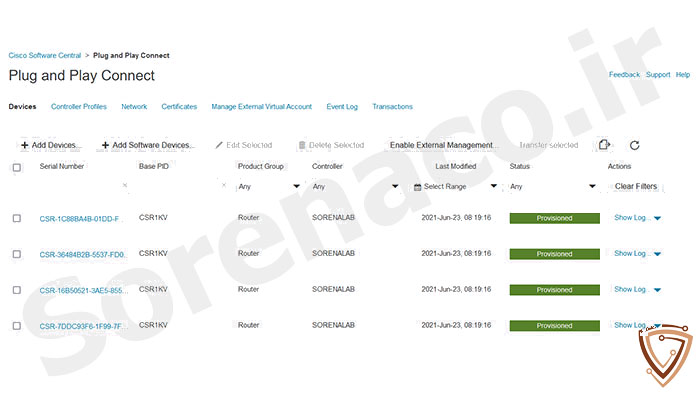This screenshot has width=700, height=394.
Task: Open Manage External Virtual Account tab
Action: pyautogui.click(x=262, y=107)
